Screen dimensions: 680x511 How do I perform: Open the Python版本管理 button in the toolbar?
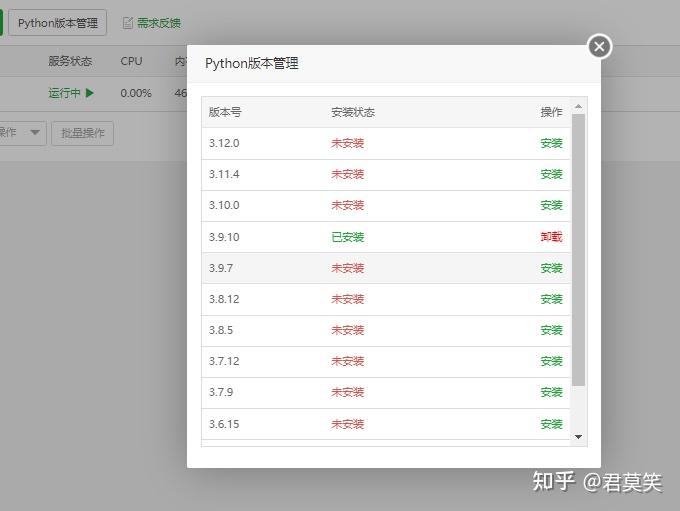[x=57, y=23]
